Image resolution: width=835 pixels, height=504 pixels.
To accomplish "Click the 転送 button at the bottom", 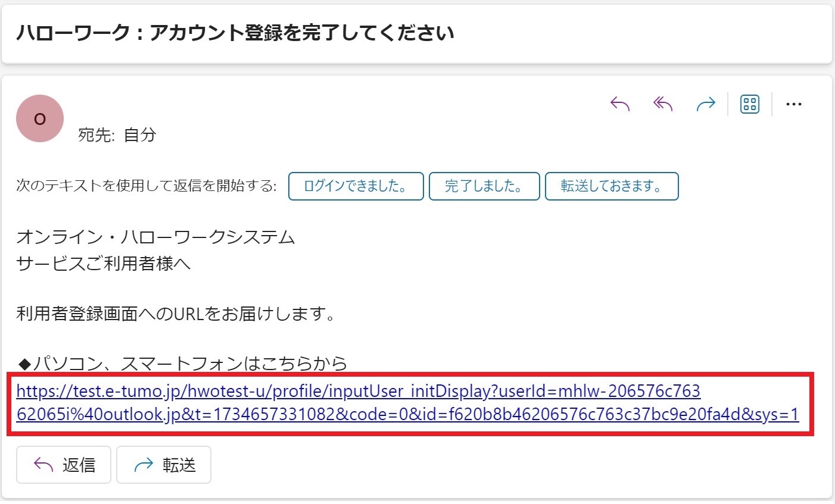I will tap(164, 465).
